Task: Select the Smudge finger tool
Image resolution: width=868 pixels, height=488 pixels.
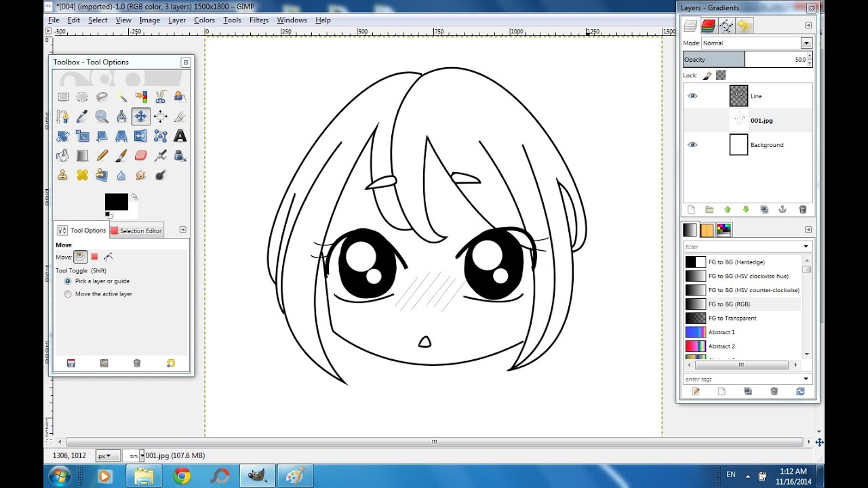Action: pyautogui.click(x=141, y=176)
